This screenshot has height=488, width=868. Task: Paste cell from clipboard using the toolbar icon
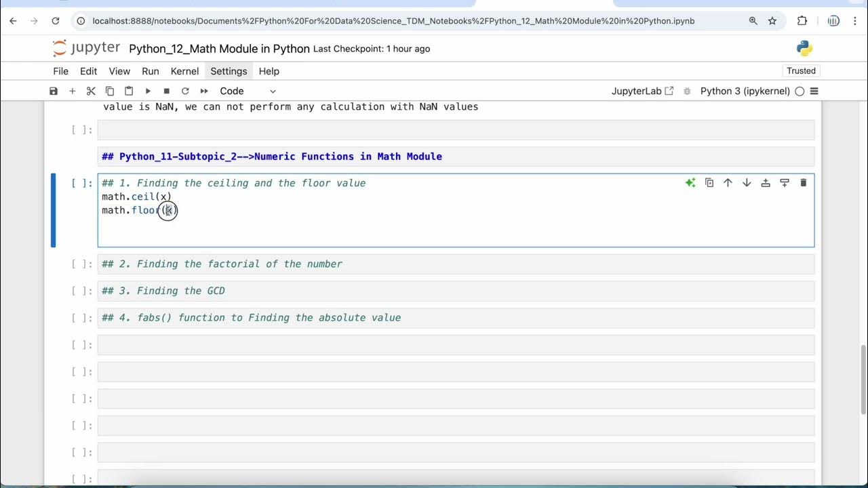[x=129, y=91]
